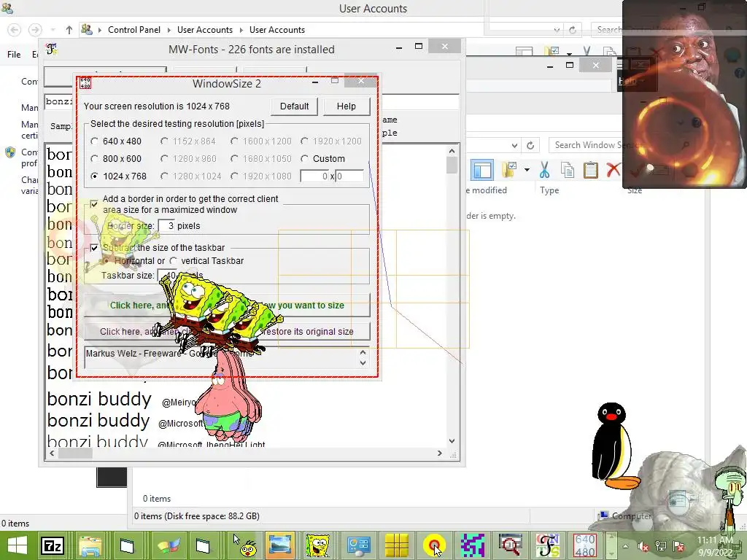747x560 pixels.
Task: Click the Paste clipboard icon in Explorer toolbar
Action: [591, 170]
